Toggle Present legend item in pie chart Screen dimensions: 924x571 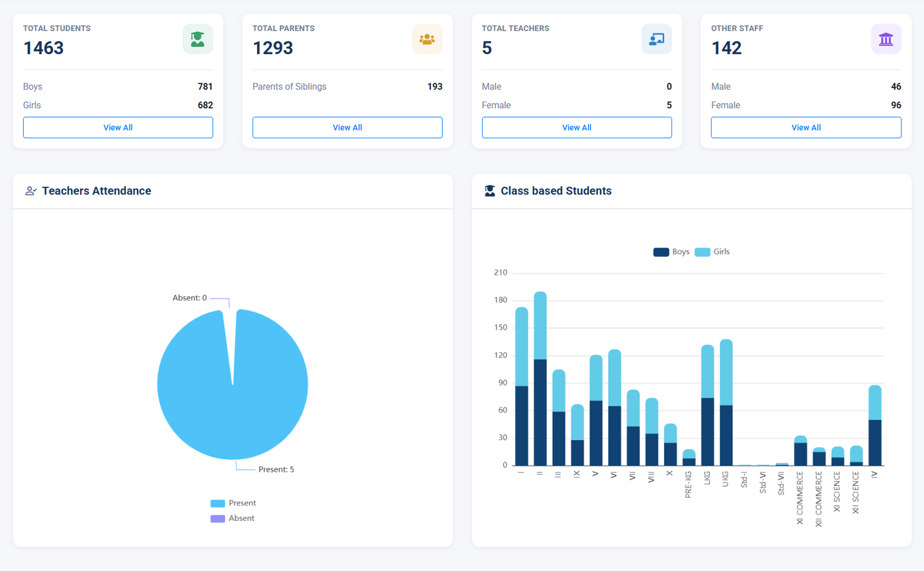point(233,503)
